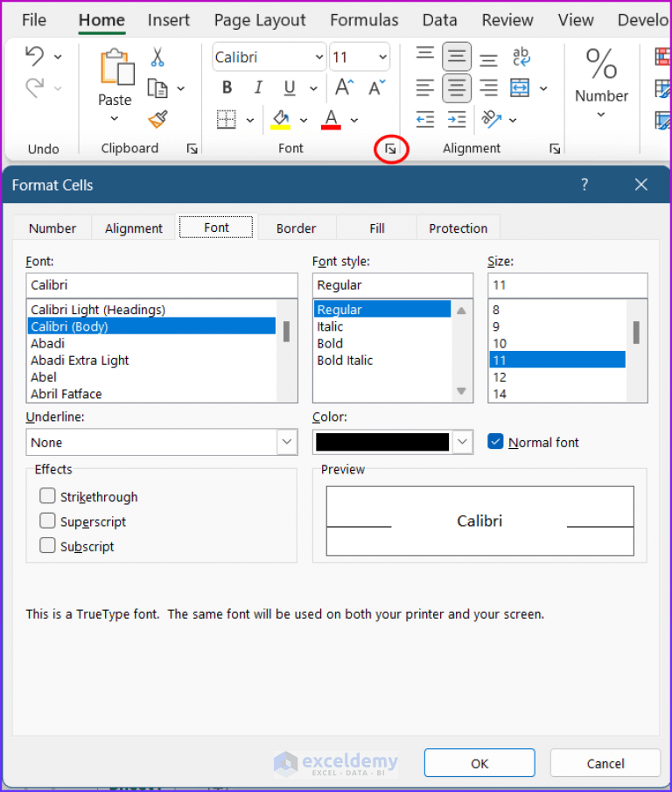Open the Protection tab in dialog
The image size is (672, 792).
click(x=458, y=228)
